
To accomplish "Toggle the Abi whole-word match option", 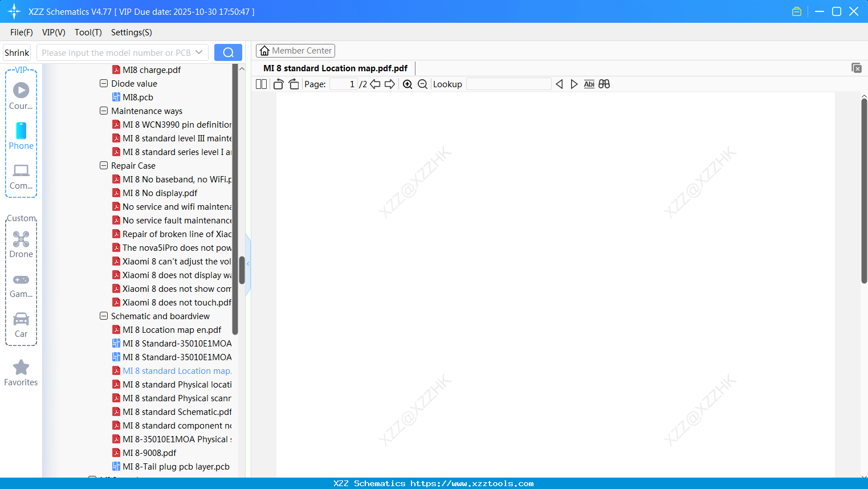I will [x=589, y=84].
